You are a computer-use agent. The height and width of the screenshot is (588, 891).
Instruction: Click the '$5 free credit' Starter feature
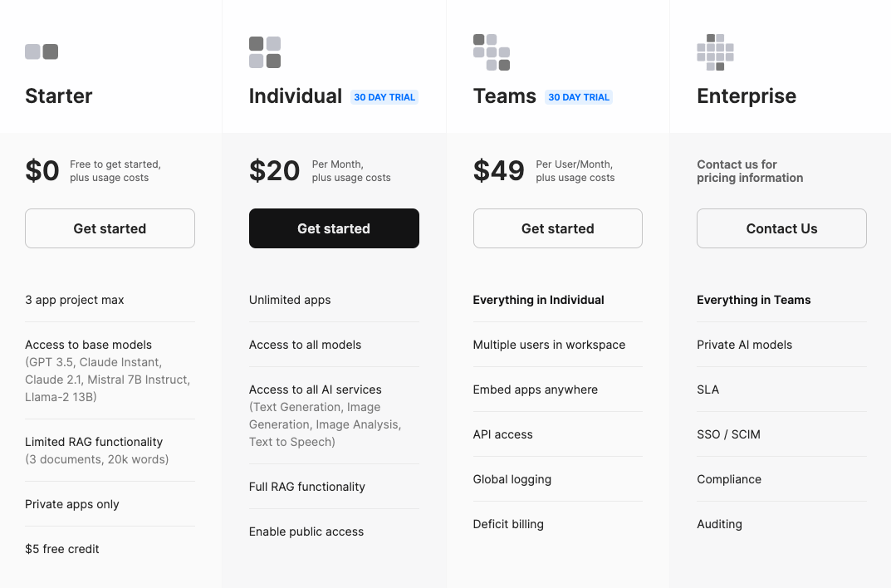coord(62,549)
